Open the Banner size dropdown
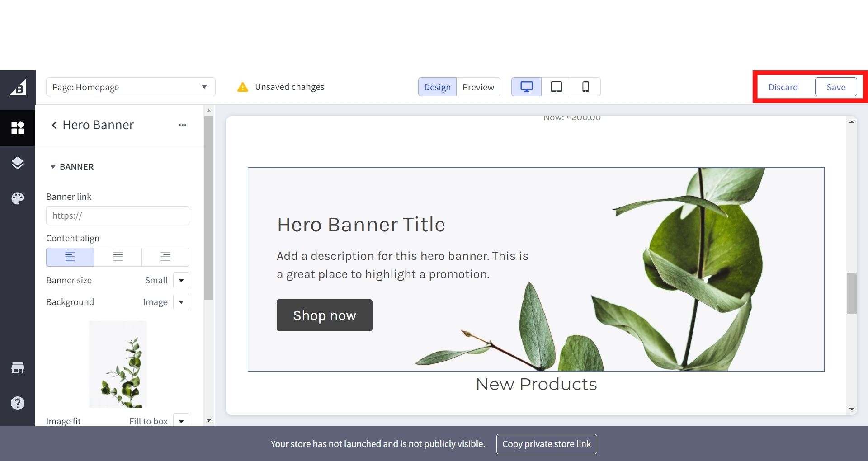Image resolution: width=868 pixels, height=461 pixels. point(181,280)
